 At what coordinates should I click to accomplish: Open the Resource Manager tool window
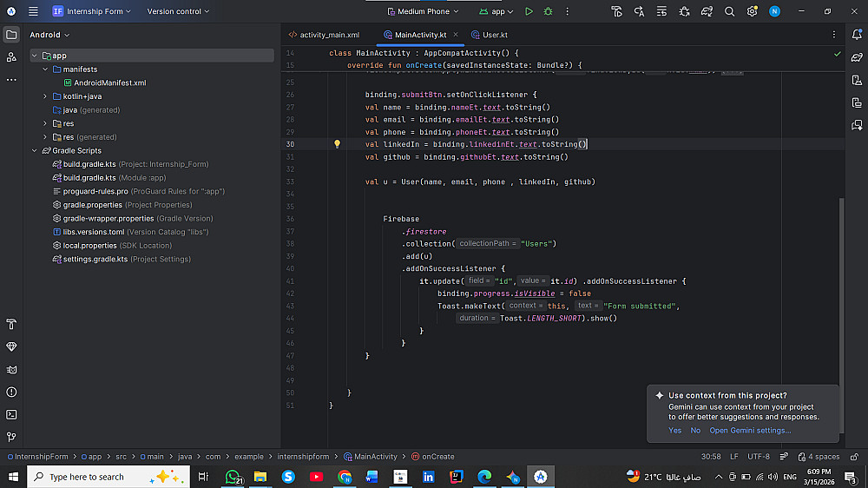coord(11,57)
